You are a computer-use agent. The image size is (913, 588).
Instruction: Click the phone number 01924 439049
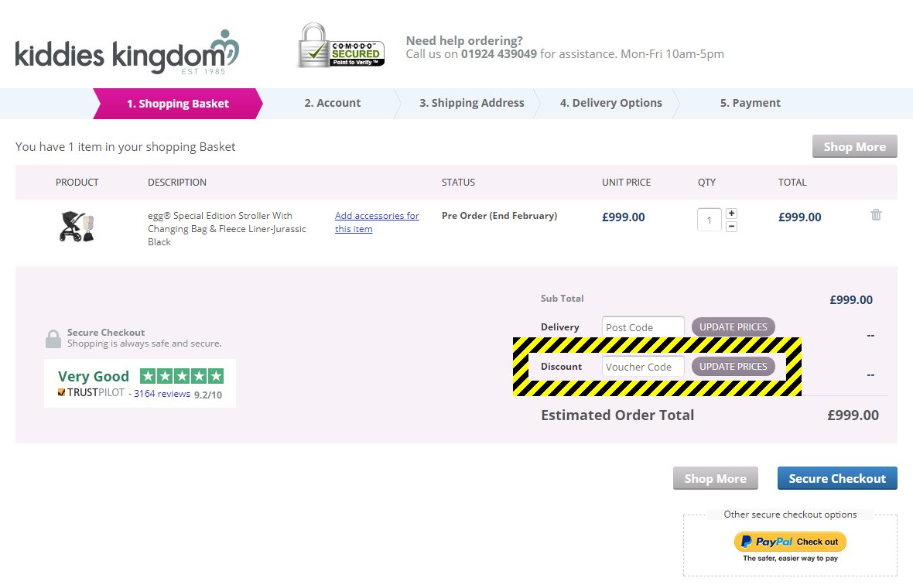coord(499,54)
